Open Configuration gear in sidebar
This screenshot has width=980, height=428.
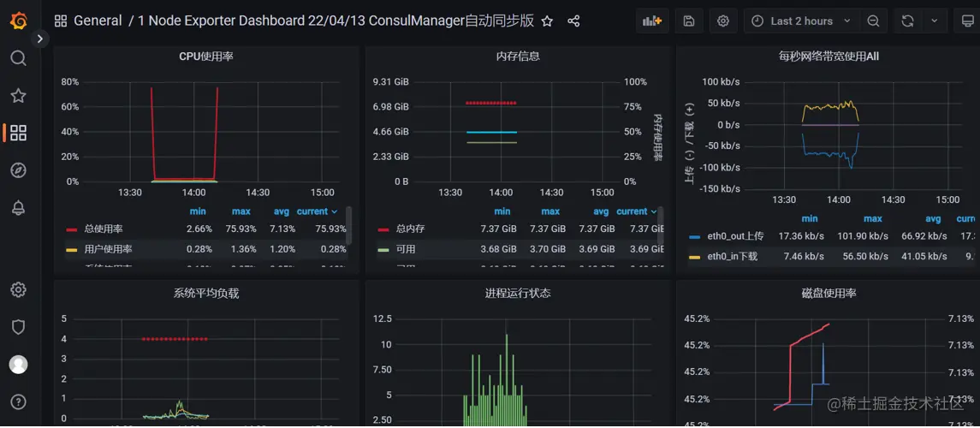click(x=18, y=290)
